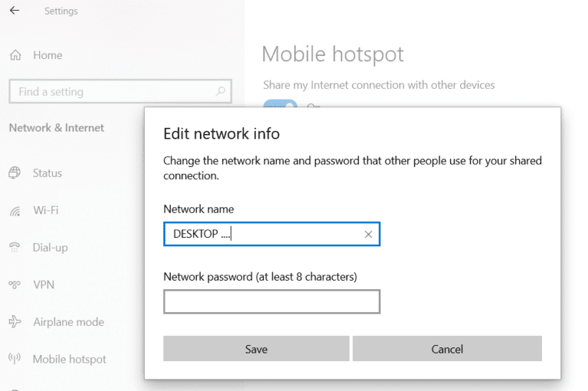Open the Wi-Fi settings page
The height and width of the screenshot is (391, 588).
click(46, 210)
